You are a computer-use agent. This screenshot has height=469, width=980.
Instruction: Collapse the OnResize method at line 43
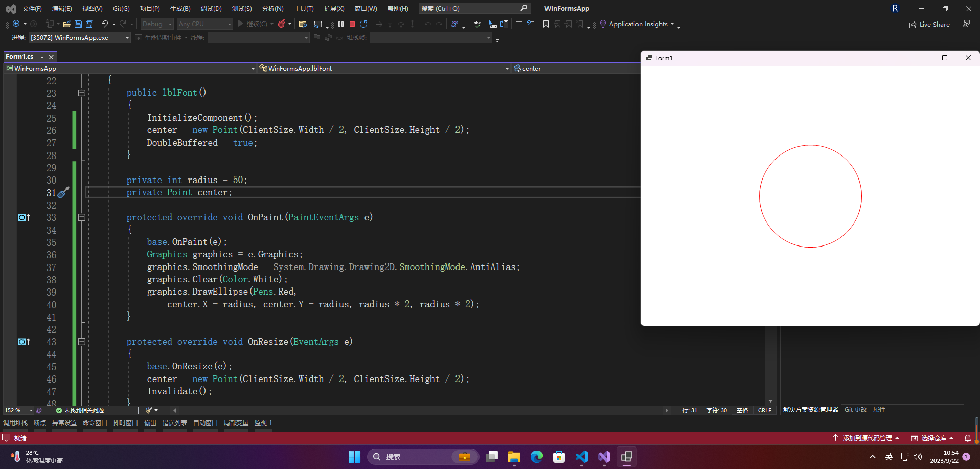pos(81,342)
